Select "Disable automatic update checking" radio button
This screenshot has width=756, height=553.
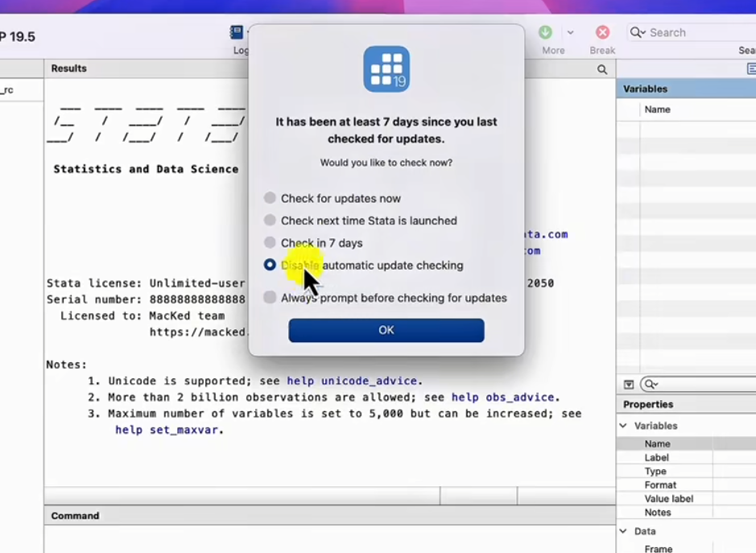(x=270, y=265)
